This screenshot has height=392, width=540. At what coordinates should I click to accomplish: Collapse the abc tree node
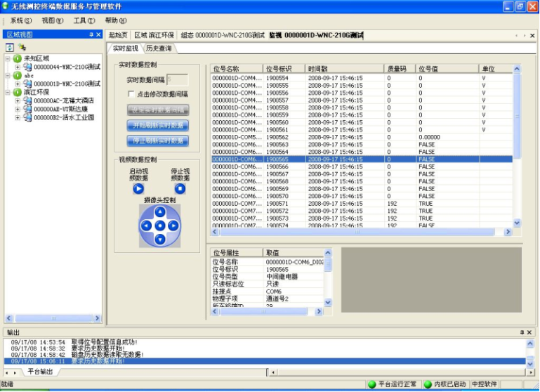coord(8,75)
